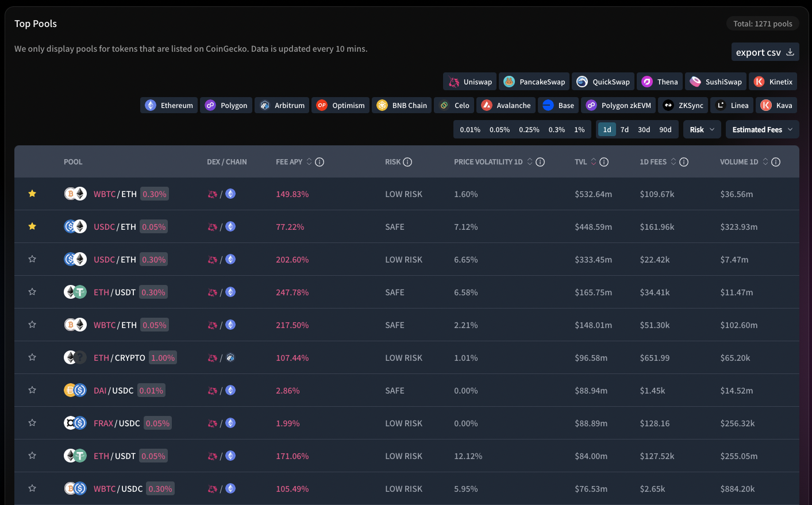Filter by Uniswap DEX
Screen dimensions: 812x505
470,82
